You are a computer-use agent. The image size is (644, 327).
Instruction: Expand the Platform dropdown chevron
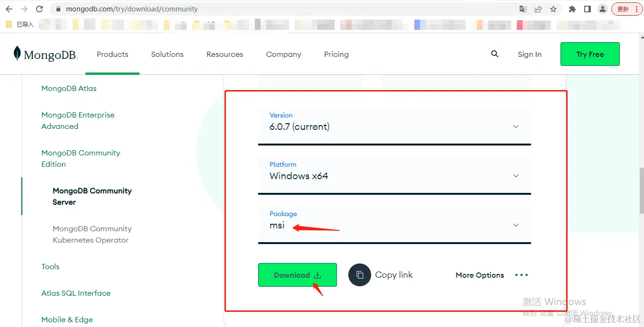(x=516, y=176)
